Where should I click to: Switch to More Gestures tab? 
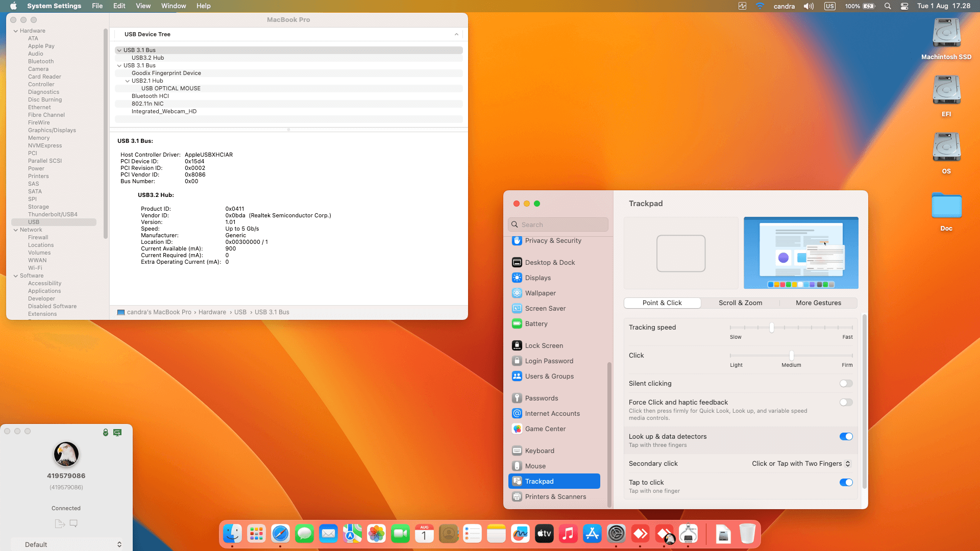pos(818,303)
